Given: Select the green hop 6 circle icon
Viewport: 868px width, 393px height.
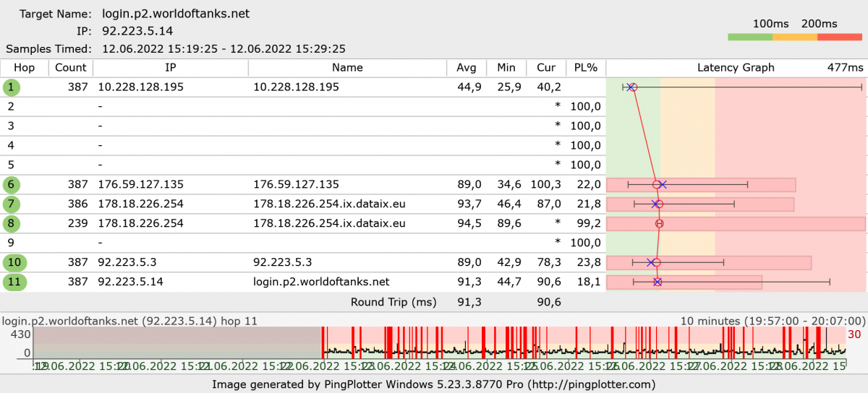Looking at the screenshot, I should coord(11,185).
